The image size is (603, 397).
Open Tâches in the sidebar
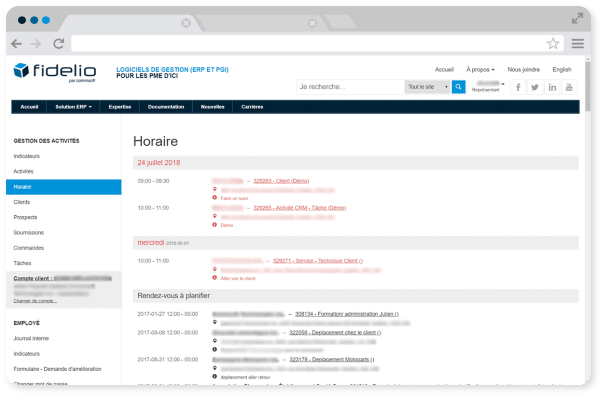(x=22, y=264)
